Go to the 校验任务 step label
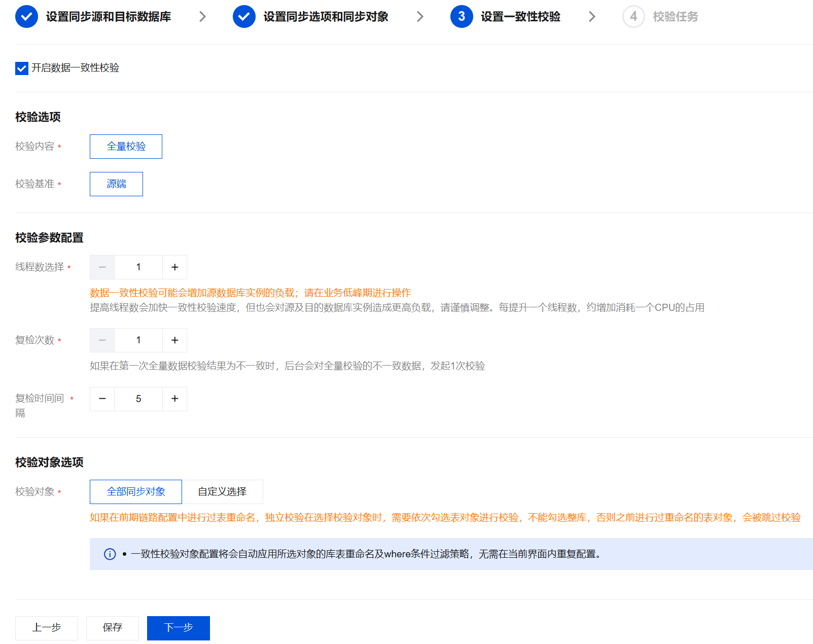813x644 pixels. coord(676,17)
